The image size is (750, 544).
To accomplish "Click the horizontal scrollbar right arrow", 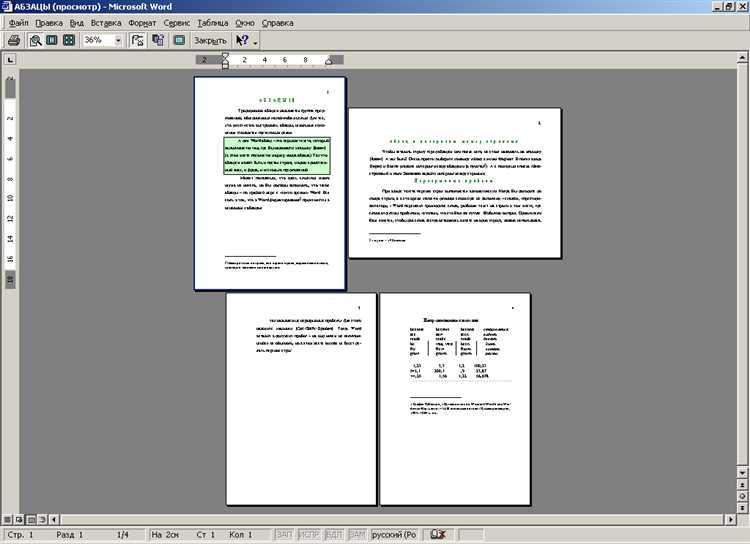I will [730, 519].
